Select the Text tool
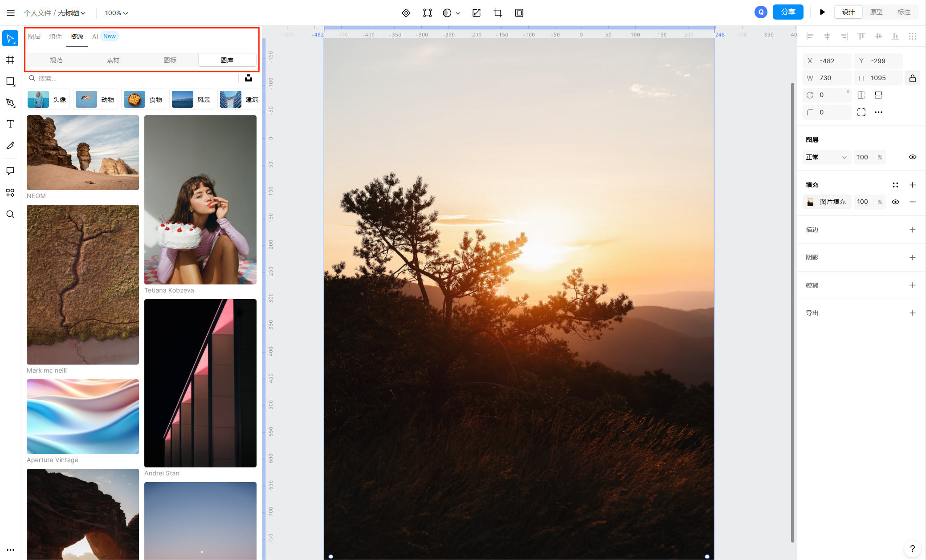This screenshot has width=926, height=560. coord(10,124)
